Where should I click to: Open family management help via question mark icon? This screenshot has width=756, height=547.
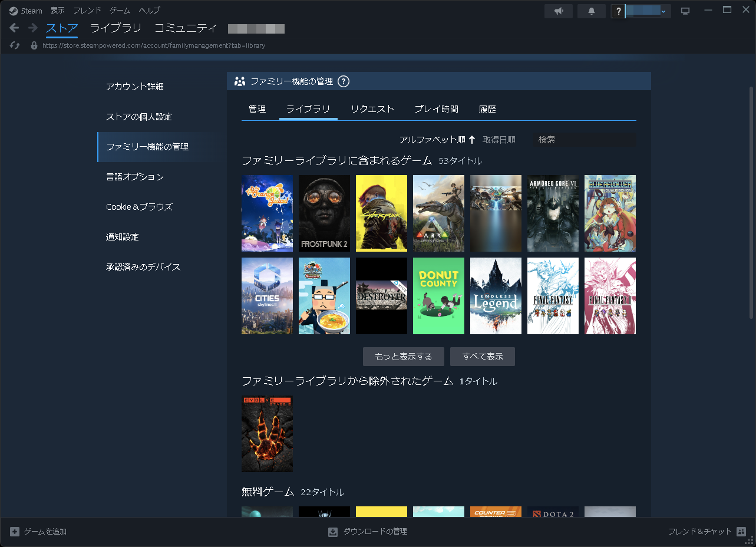point(344,81)
